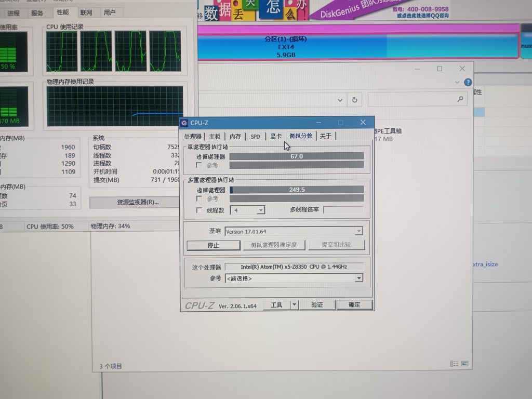Click the 资源监视器(R)... button

pos(138,202)
